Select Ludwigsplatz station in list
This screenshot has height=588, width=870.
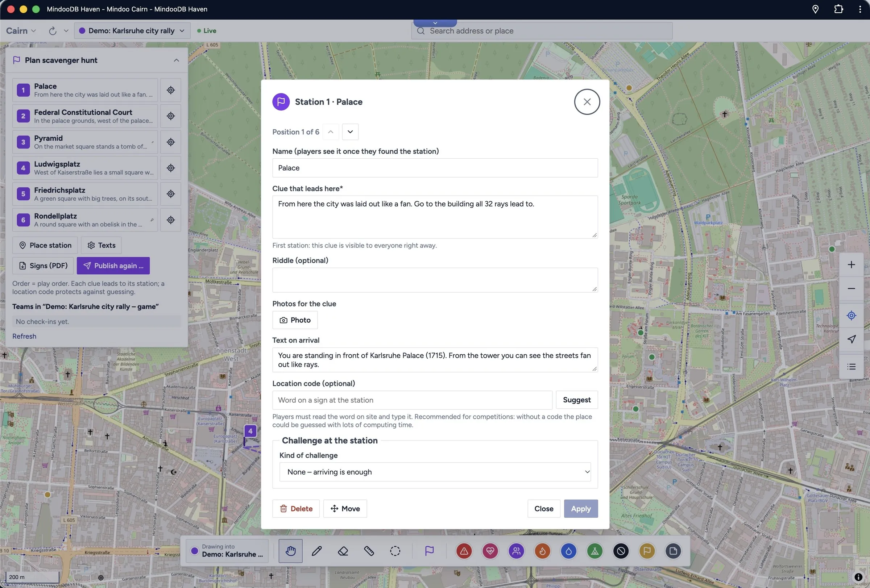tap(85, 168)
